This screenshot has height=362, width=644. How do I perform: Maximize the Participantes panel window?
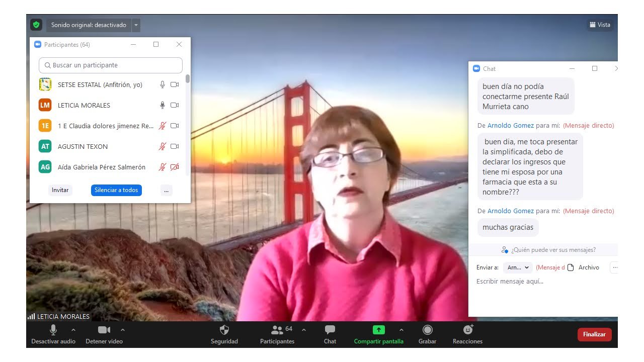click(156, 44)
